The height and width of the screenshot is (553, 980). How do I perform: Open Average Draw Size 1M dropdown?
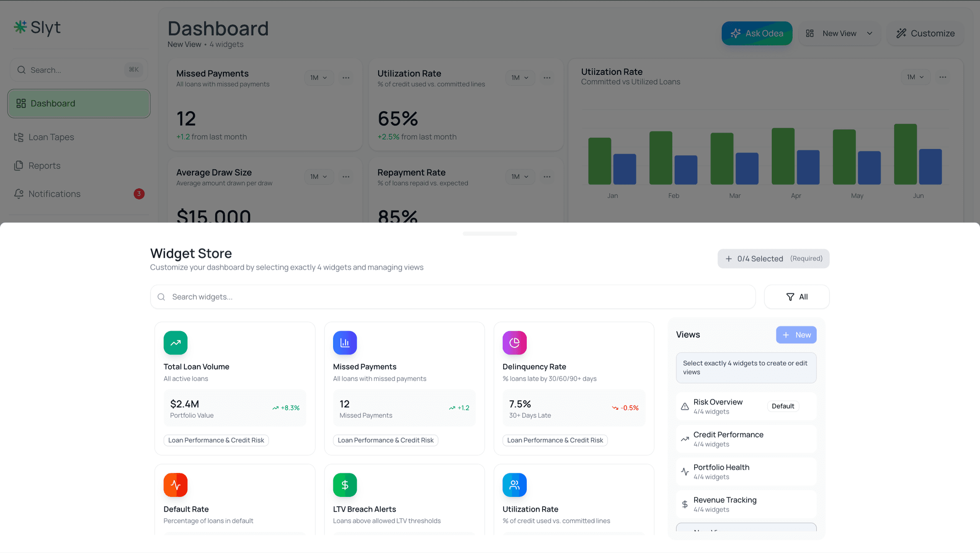click(319, 177)
